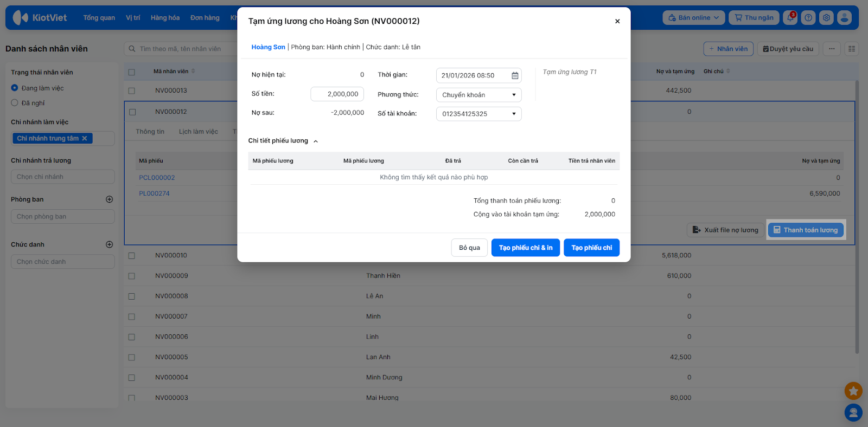This screenshot has height=427, width=868.
Task: Select the Đã nghỉ radio option
Action: click(x=15, y=103)
